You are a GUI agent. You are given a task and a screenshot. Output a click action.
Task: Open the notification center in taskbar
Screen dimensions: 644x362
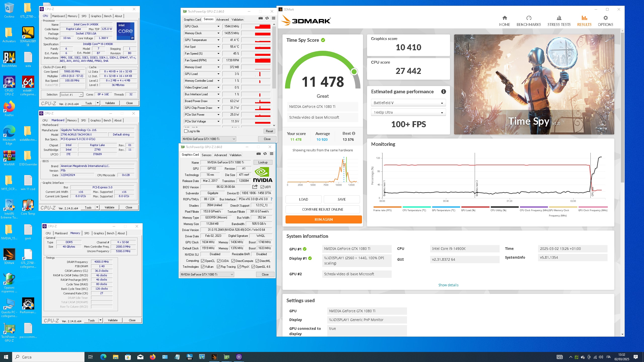coord(636,357)
